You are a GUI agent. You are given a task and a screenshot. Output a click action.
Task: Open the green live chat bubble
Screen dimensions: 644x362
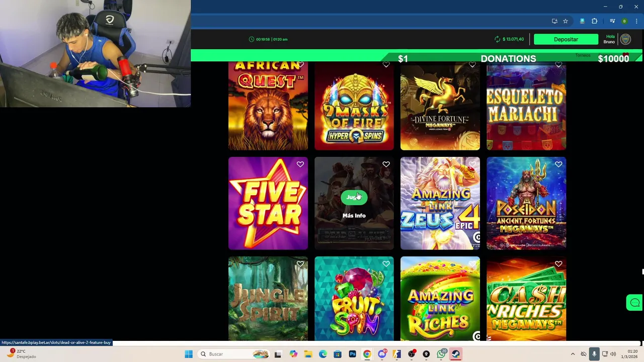point(634,303)
